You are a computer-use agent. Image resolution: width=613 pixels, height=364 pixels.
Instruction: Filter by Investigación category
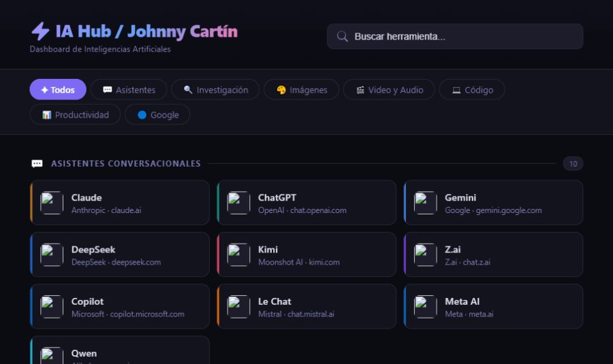point(215,89)
